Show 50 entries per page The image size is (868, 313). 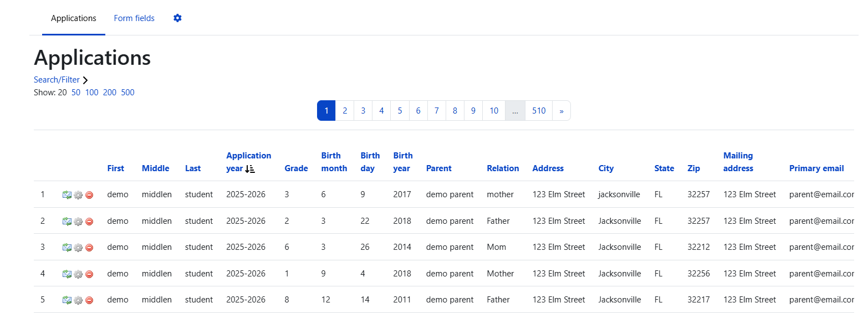[x=76, y=93]
